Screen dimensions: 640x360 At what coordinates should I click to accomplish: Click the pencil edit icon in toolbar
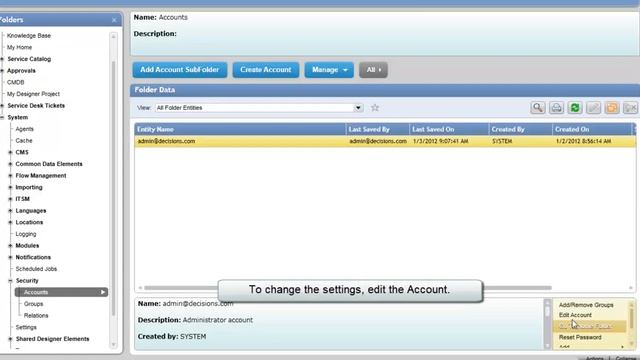(593, 108)
